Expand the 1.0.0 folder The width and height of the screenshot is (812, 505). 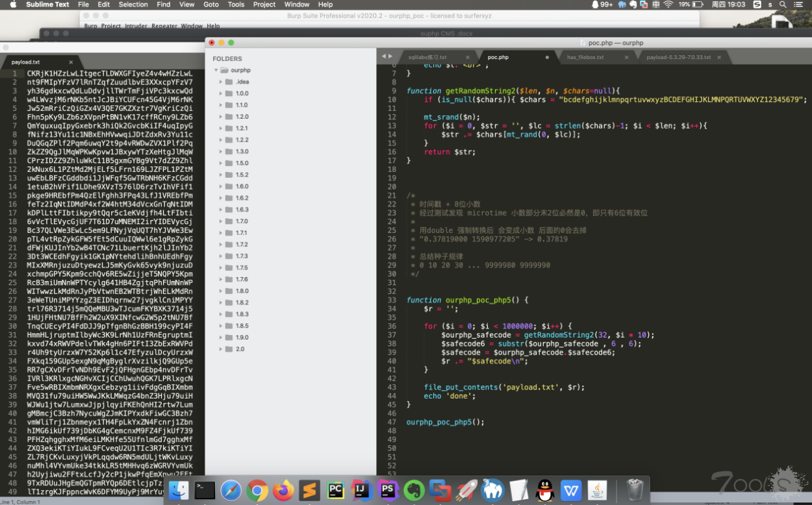click(221, 93)
